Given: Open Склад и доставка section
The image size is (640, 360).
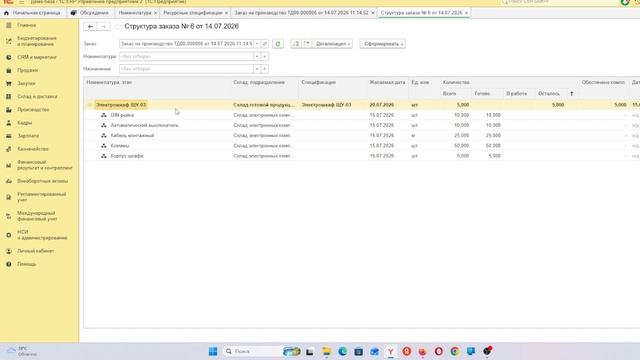Looking at the screenshot, I should (37, 96).
